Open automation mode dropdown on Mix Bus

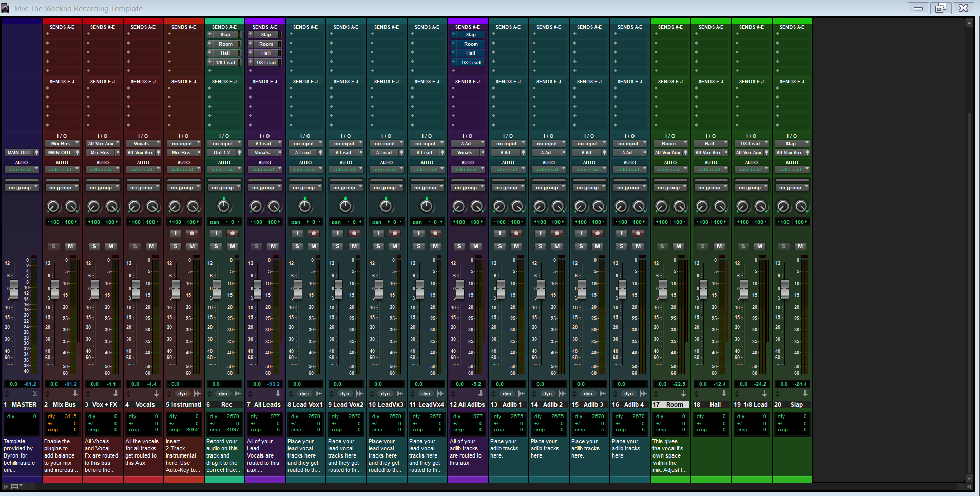click(x=62, y=170)
